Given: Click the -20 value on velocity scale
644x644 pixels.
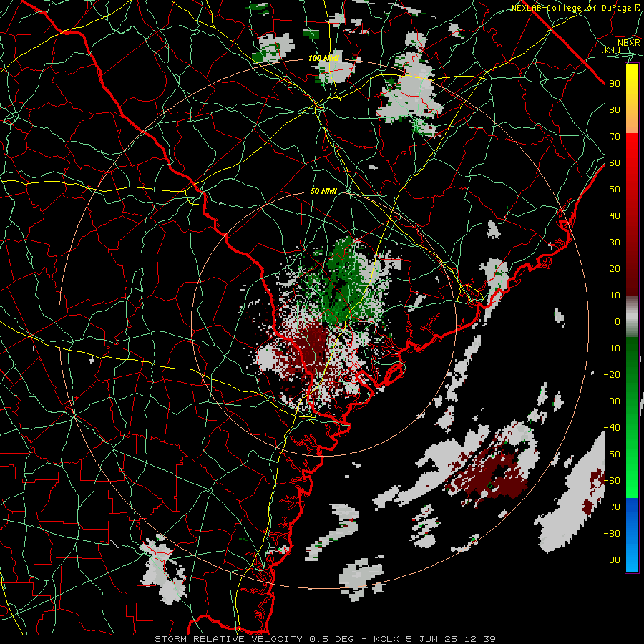Looking at the screenshot, I should click(x=612, y=374).
